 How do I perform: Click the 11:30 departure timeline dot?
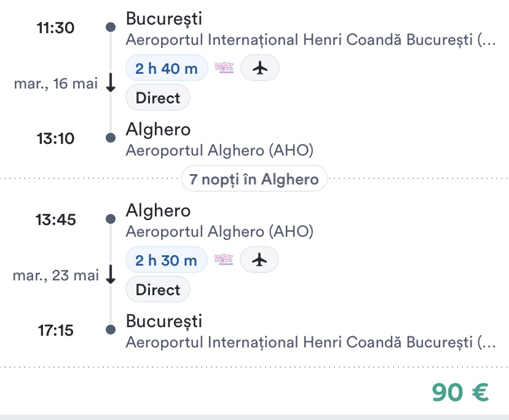(111, 27)
